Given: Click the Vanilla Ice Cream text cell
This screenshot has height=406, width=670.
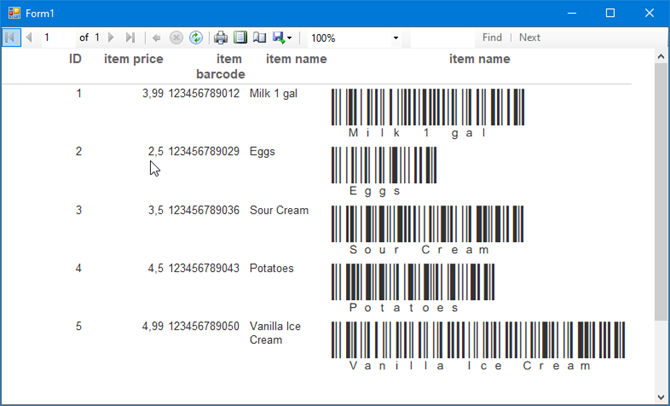Looking at the screenshot, I should click(275, 333).
